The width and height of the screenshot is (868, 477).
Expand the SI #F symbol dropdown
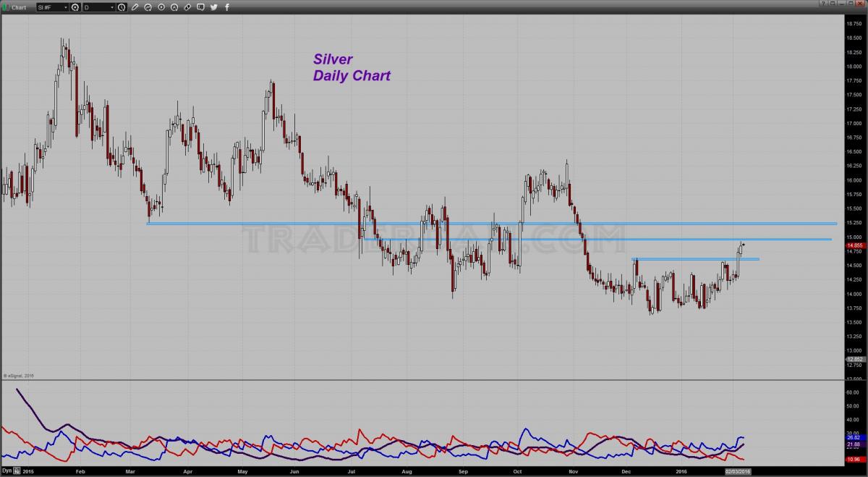click(x=52, y=7)
